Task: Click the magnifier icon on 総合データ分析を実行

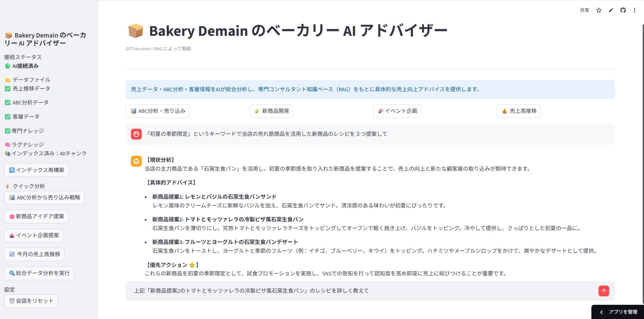Action: (12, 273)
